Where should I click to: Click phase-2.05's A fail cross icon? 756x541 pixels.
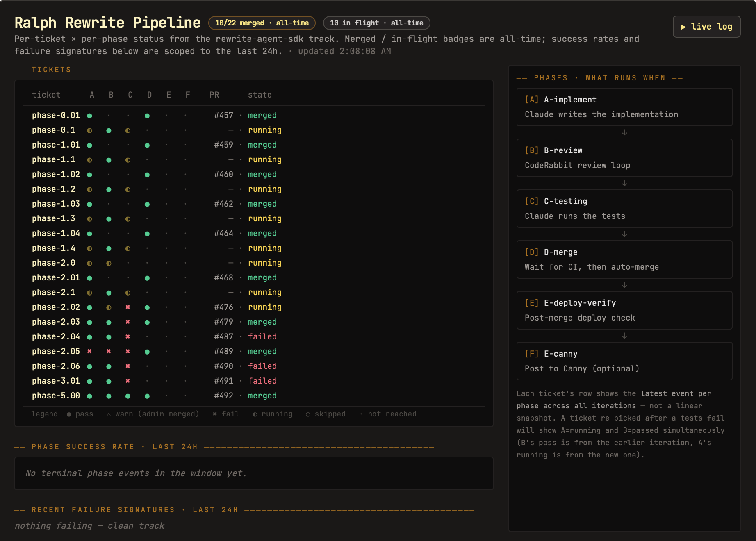(x=89, y=352)
